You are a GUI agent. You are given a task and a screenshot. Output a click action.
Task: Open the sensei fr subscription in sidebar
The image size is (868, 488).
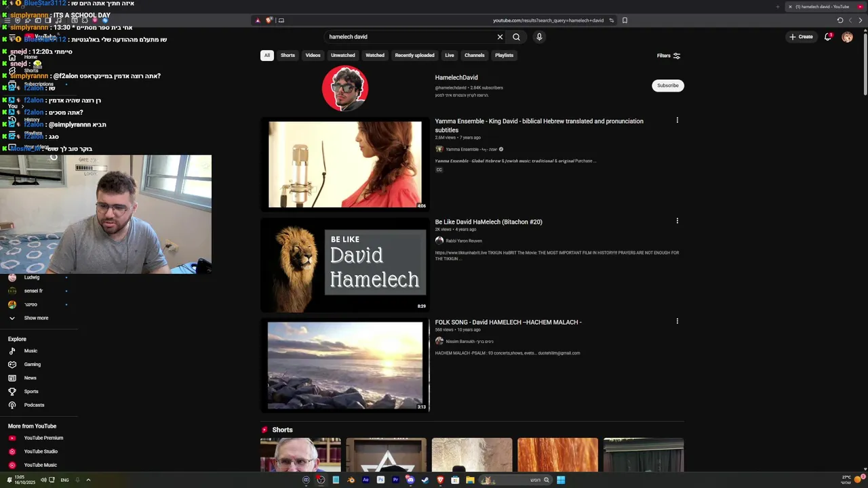[x=33, y=291]
